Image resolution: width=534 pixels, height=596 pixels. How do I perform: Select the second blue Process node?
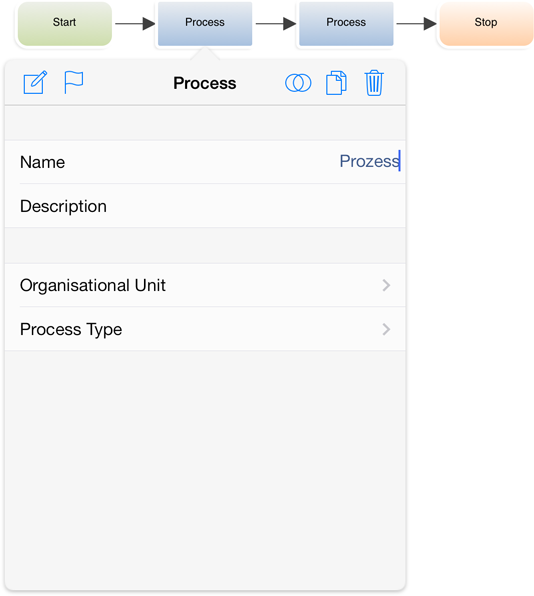tap(346, 24)
